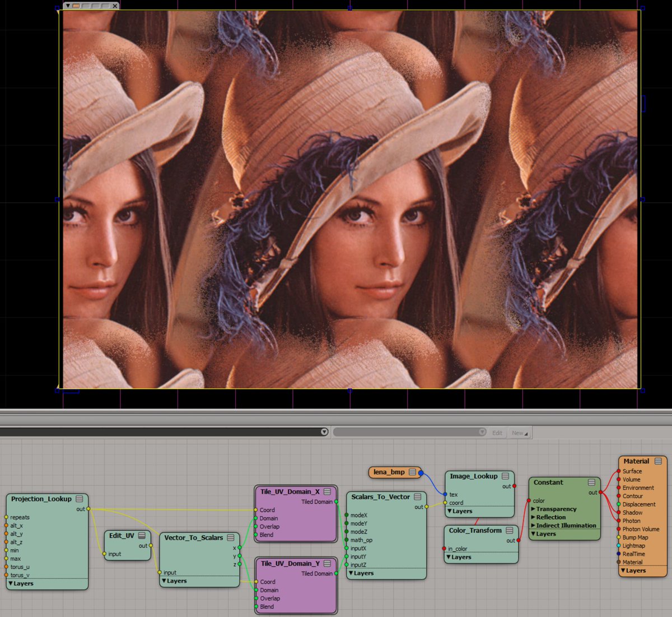Click the rendered Lena image preview
The image size is (672, 617).
tap(350, 200)
